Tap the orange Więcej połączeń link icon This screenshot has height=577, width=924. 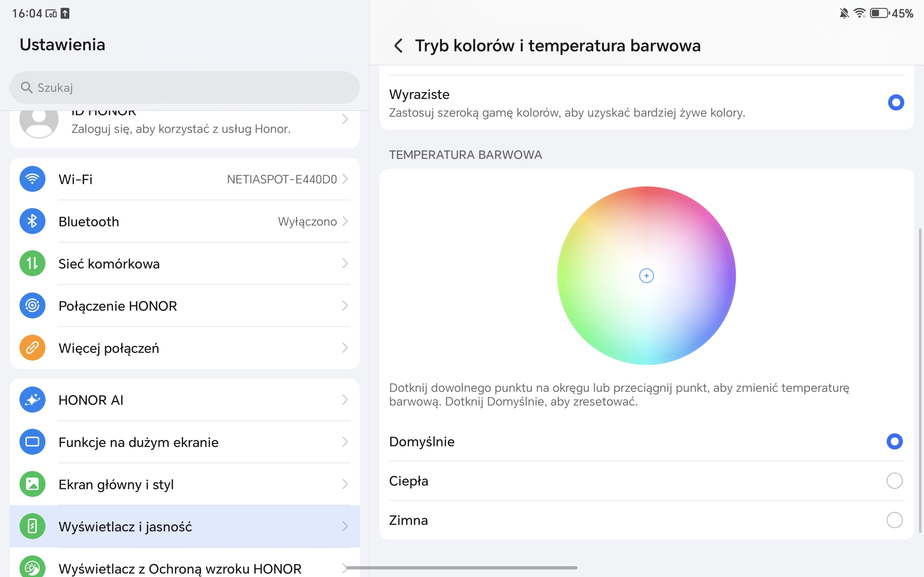click(x=32, y=348)
